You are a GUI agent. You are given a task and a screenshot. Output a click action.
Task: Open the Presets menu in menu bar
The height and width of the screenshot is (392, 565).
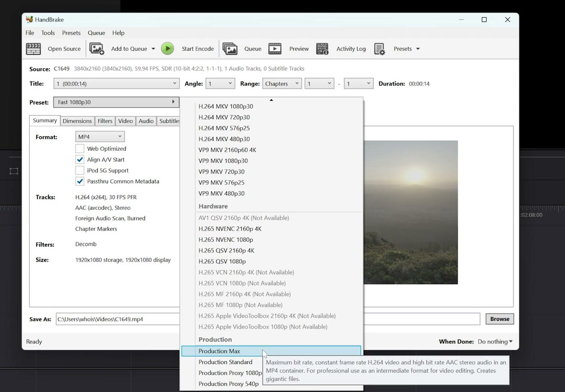[71, 33]
